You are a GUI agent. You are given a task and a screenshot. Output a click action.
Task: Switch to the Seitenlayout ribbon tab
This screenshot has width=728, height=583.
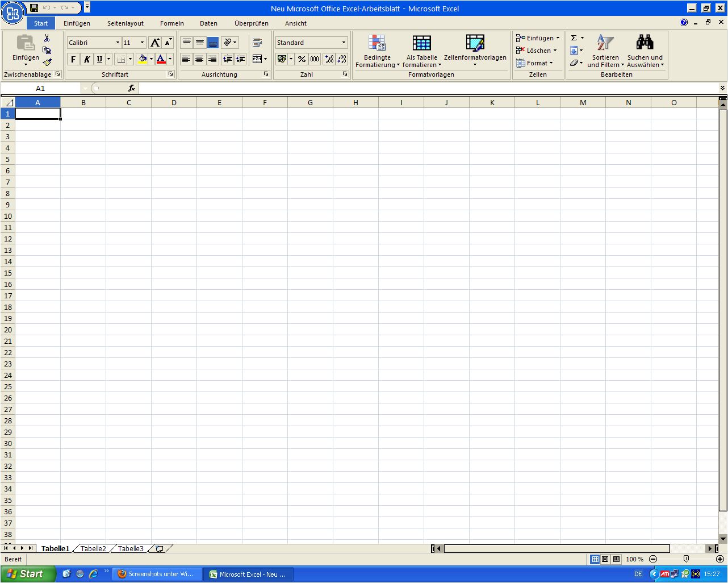pyautogui.click(x=125, y=23)
